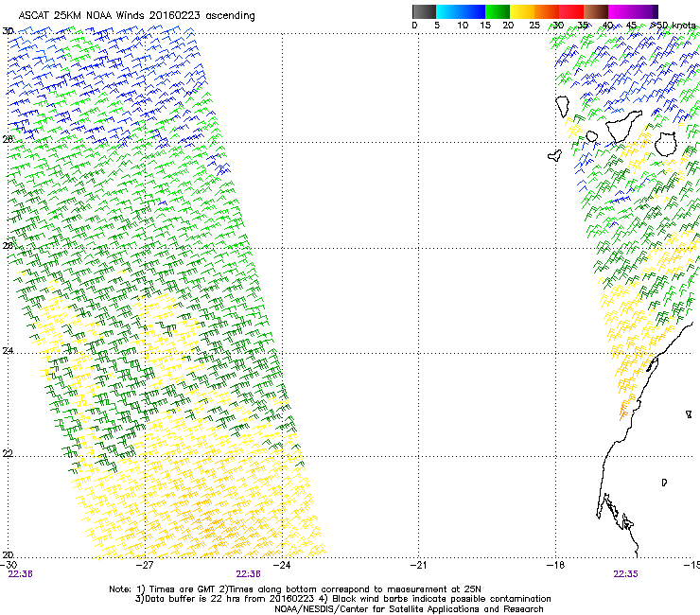Click the longitude label "-24" on the bottom axis
This screenshot has width=700, height=615.
282,565
